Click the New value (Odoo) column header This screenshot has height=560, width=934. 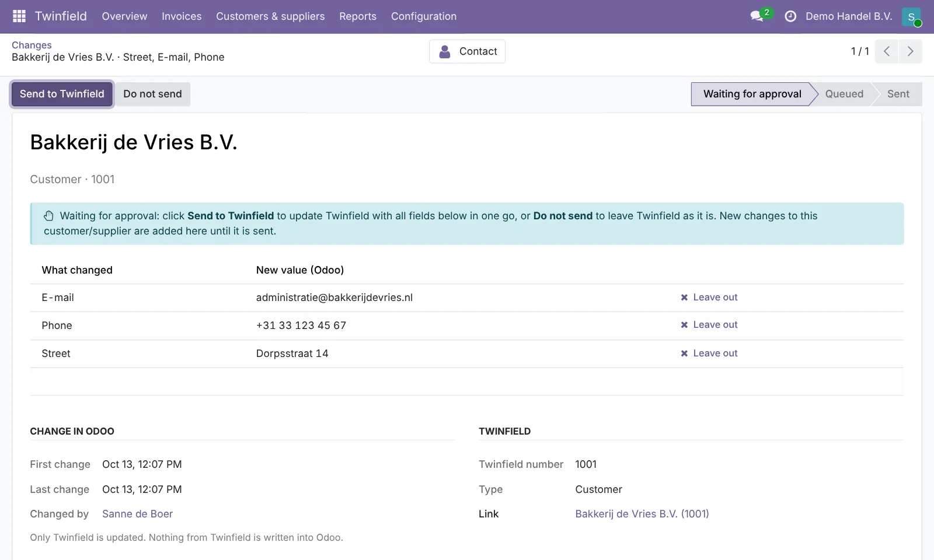click(299, 270)
